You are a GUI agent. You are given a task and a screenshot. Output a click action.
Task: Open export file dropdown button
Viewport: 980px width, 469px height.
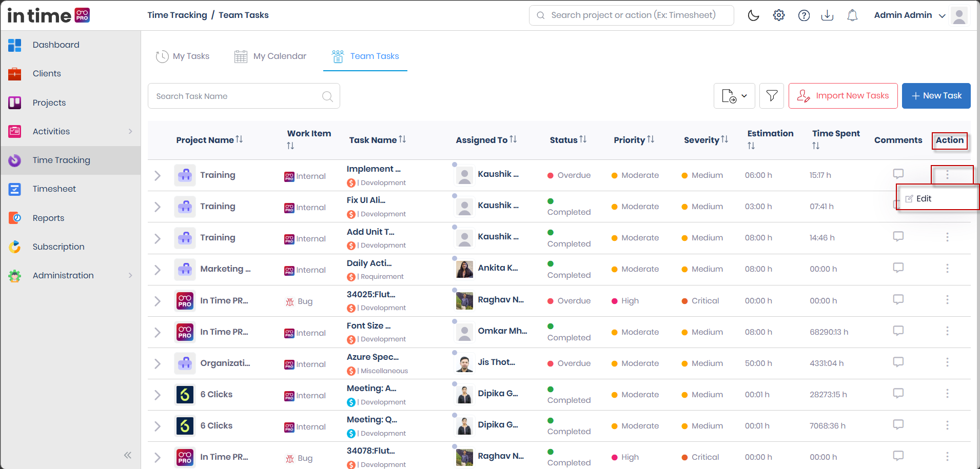coord(734,96)
